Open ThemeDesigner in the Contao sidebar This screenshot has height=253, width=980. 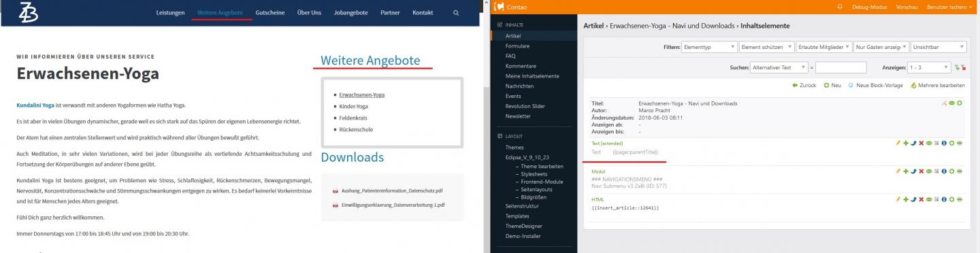[524, 226]
